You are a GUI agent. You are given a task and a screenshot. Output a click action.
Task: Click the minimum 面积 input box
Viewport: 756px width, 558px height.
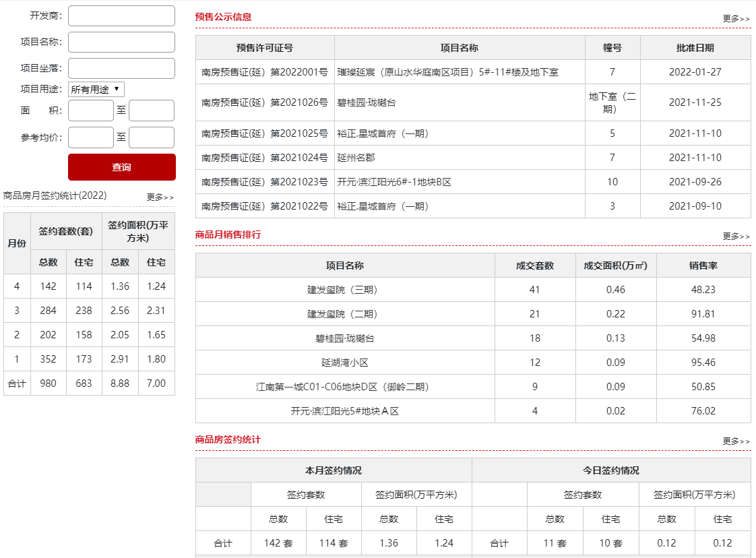click(x=90, y=111)
